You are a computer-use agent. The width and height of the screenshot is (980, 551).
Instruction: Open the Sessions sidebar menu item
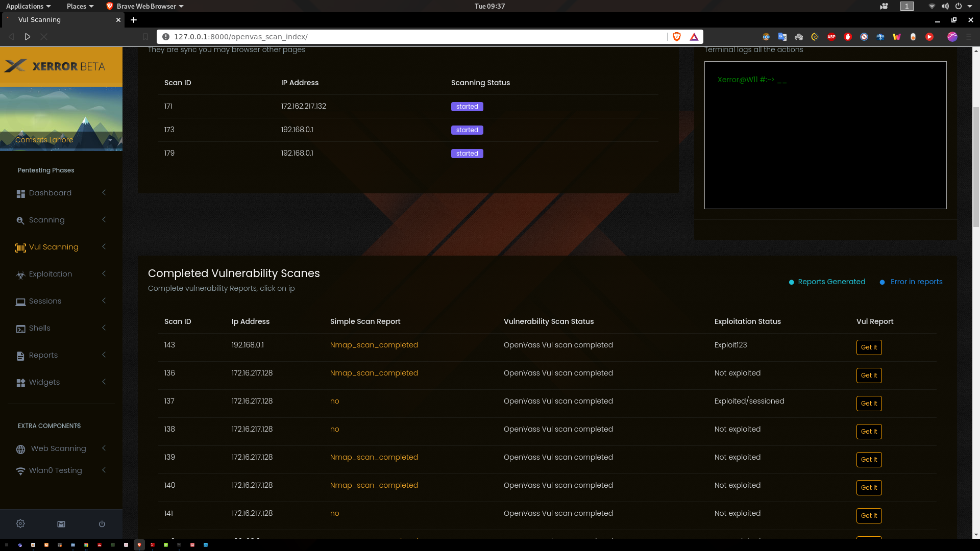coord(45,301)
